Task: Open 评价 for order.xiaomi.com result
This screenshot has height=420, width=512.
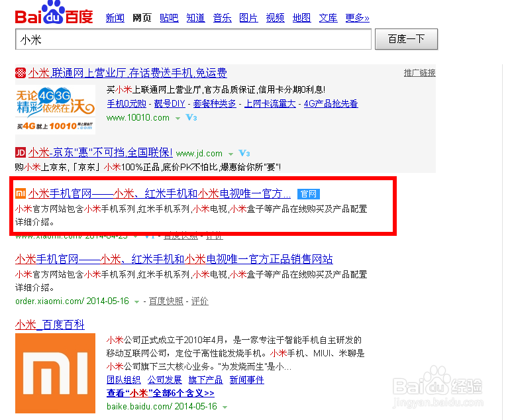Action: 199,301
